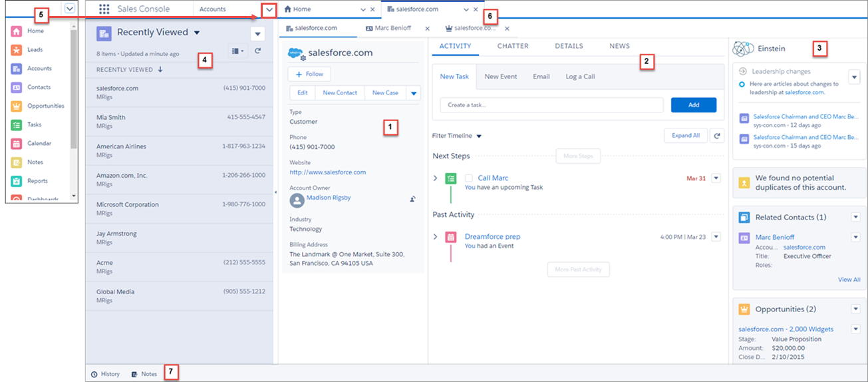Expand the Filter Timeline dropdown
This screenshot has height=382, width=868.
point(478,136)
